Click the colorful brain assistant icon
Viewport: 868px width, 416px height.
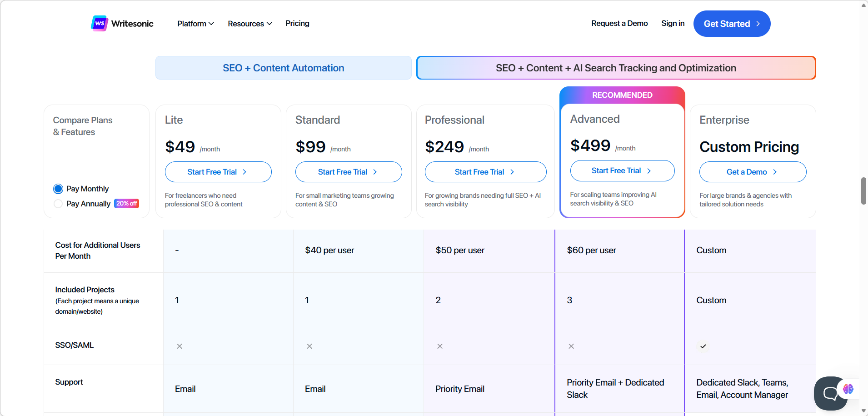[848, 389]
